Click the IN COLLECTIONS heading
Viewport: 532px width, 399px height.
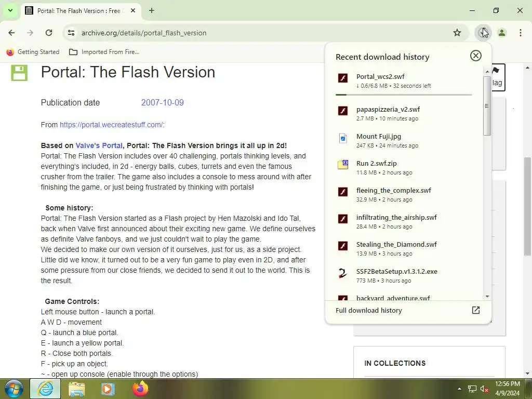click(x=395, y=363)
